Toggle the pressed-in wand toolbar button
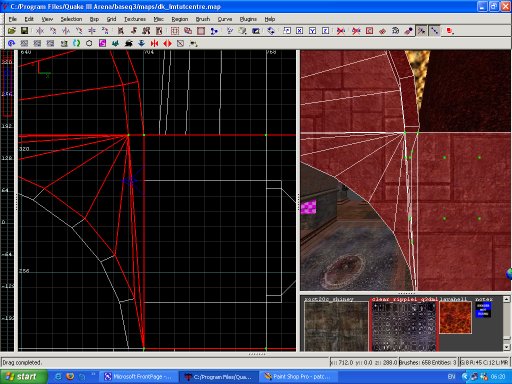The width and height of the screenshot is (512, 384). [421, 31]
